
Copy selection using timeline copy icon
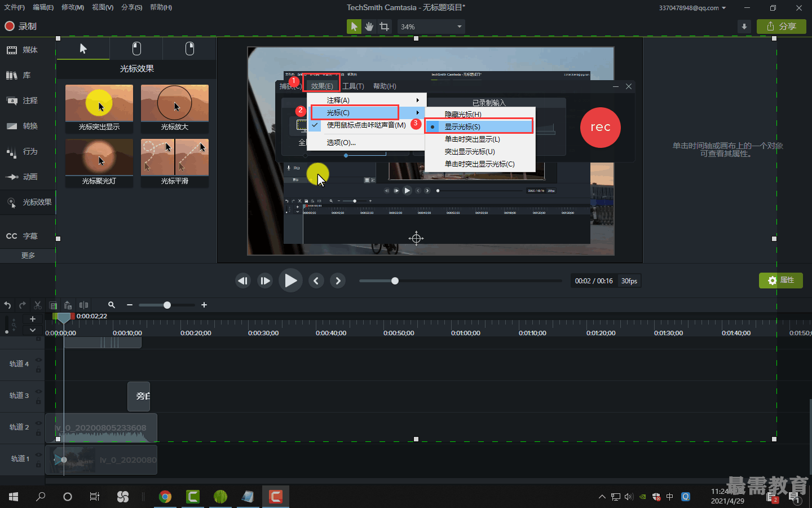coord(53,305)
